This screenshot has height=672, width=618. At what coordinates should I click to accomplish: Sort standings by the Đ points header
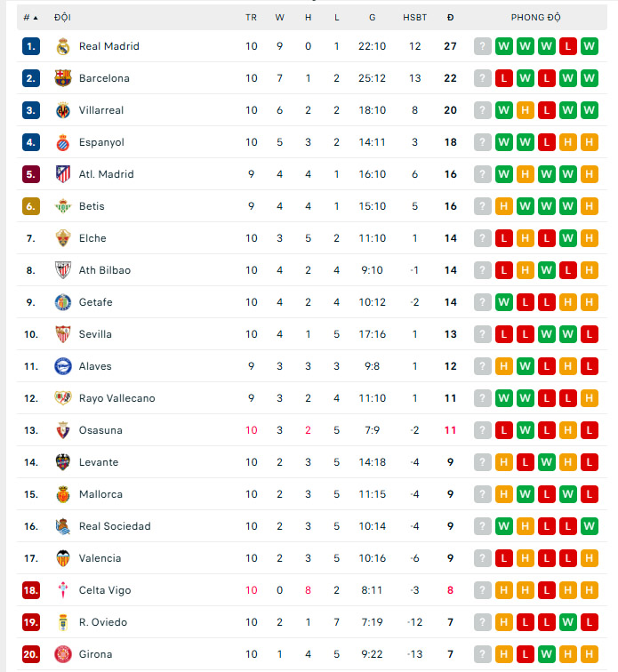pos(450,18)
